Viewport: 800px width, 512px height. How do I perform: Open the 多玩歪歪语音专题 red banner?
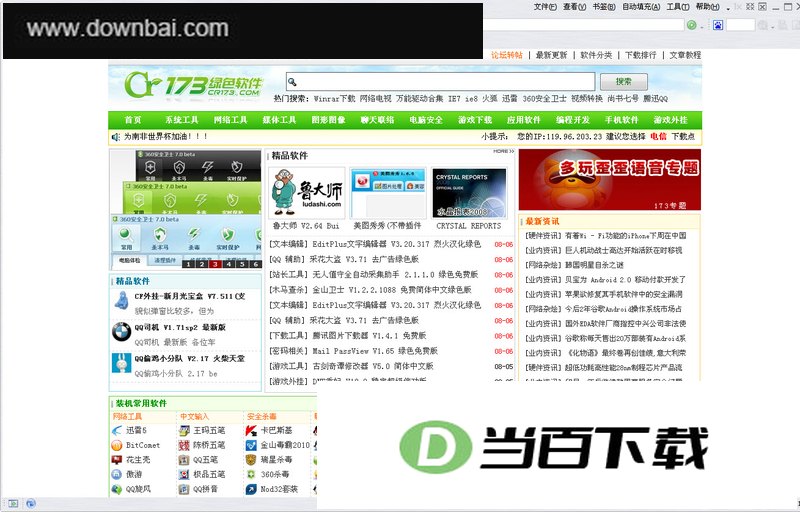pos(610,180)
